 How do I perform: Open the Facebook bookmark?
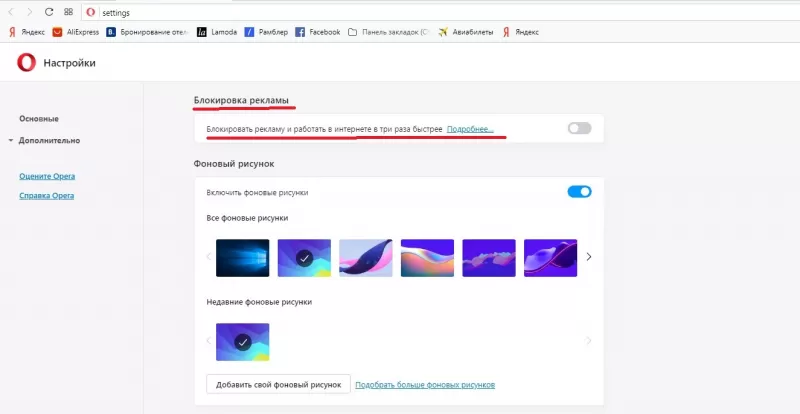(x=318, y=32)
